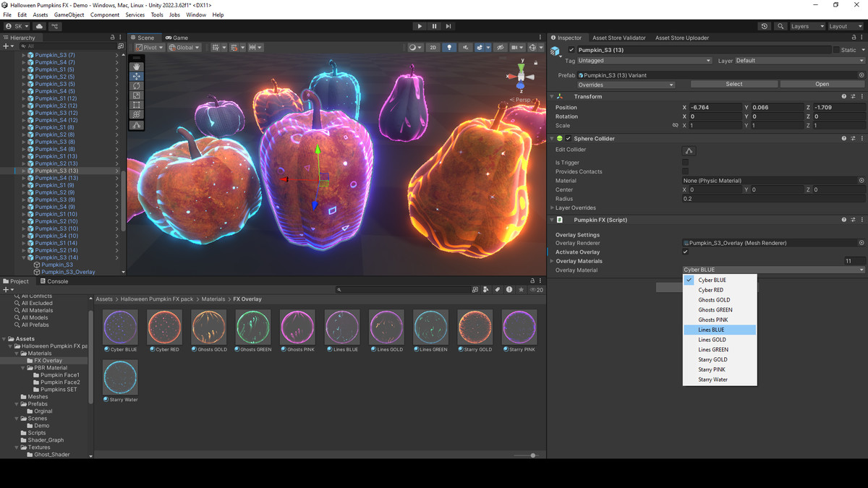Viewport: 868px width, 488px height.
Task: Open the Pivot handle position dropdown
Action: click(149, 48)
